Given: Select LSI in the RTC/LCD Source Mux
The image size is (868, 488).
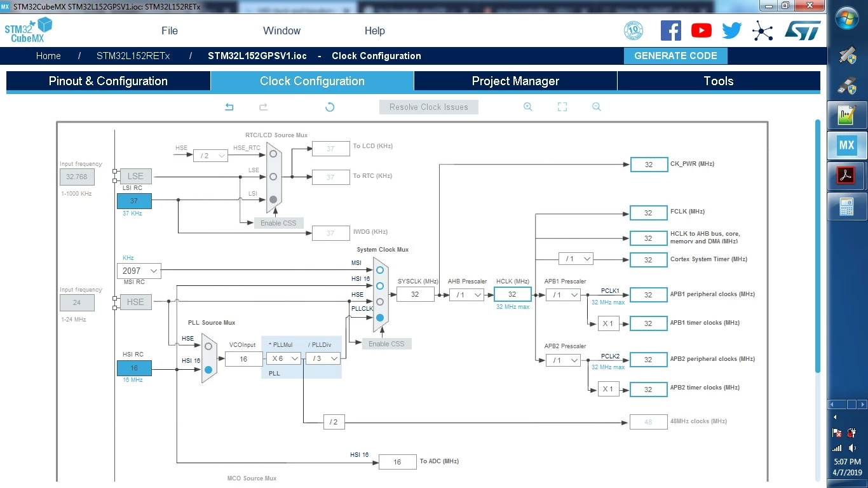Looking at the screenshot, I should [x=273, y=200].
